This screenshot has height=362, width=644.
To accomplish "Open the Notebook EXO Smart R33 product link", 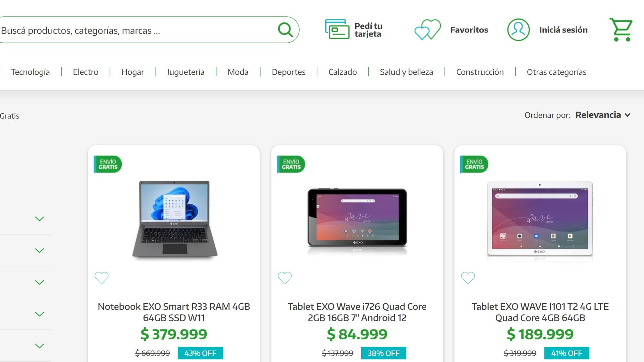I will click(x=173, y=312).
